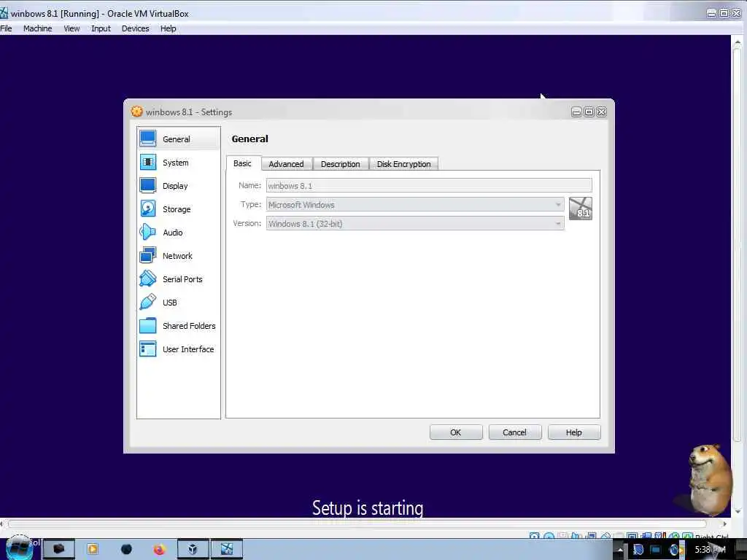This screenshot has width=747, height=560.
Task: Click the Windows 8.1 OS type image
Action: 580,209
